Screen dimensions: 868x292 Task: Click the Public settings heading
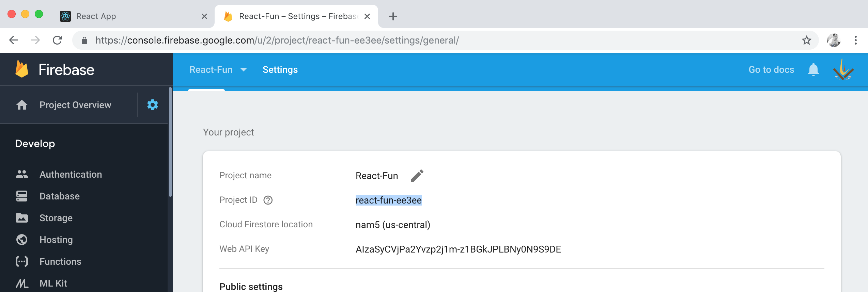pos(251,287)
